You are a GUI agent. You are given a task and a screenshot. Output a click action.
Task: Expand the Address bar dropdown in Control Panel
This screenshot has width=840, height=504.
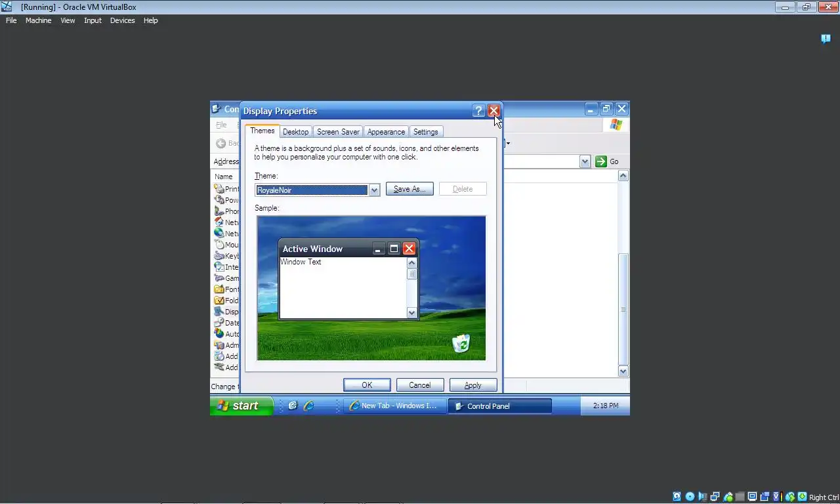click(x=585, y=161)
